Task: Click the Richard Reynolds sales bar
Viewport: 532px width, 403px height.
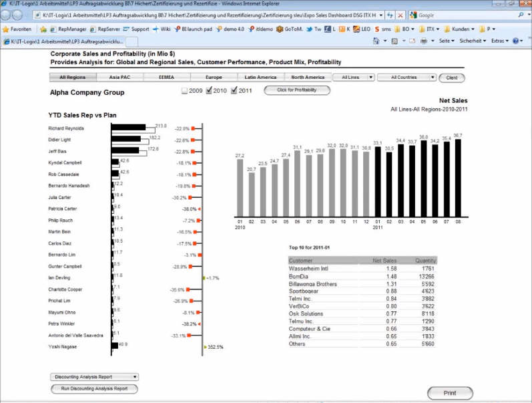Action: click(129, 128)
